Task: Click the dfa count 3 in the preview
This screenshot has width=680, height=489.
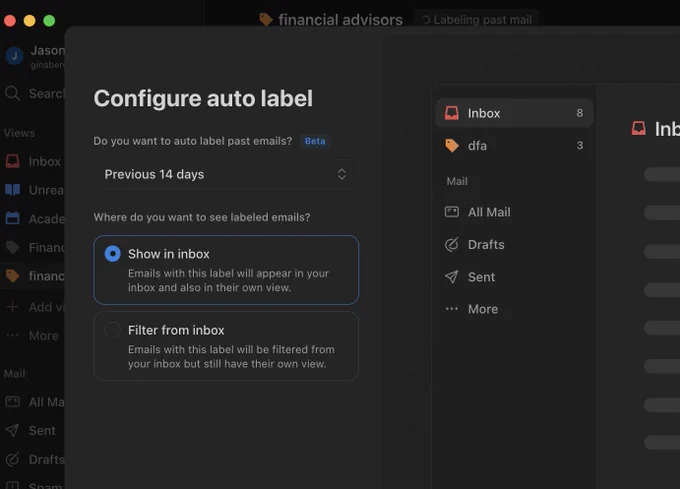Action: 579,146
